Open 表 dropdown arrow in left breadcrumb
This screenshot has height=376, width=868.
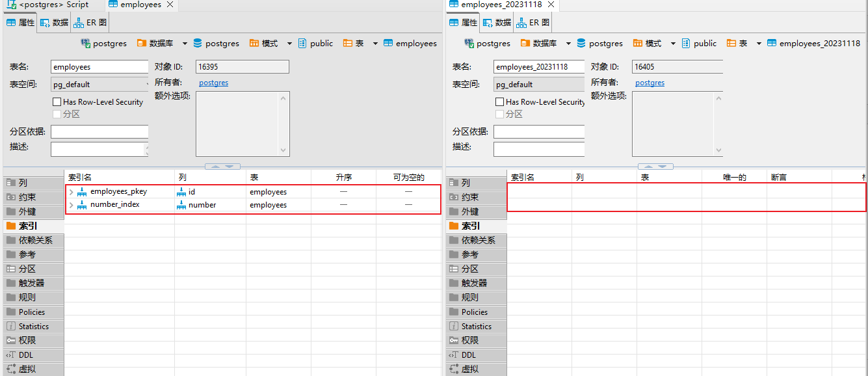[375, 44]
